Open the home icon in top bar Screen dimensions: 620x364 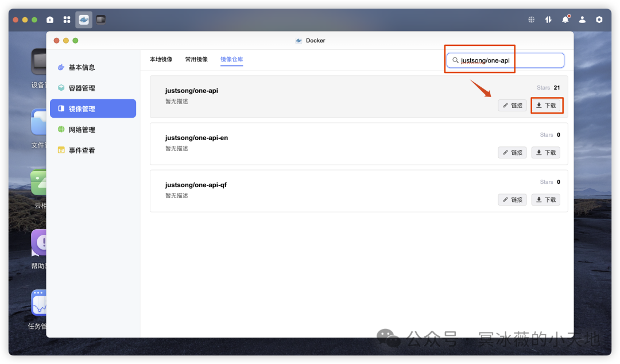click(50, 20)
